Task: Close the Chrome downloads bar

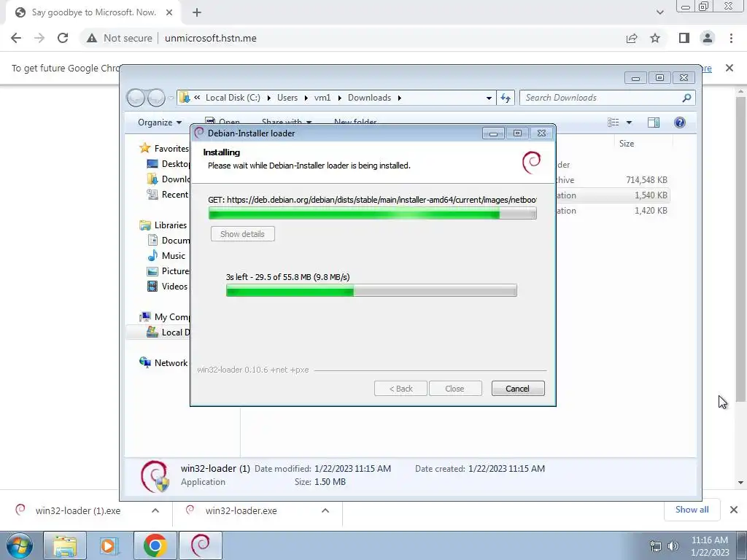Action: [734, 510]
